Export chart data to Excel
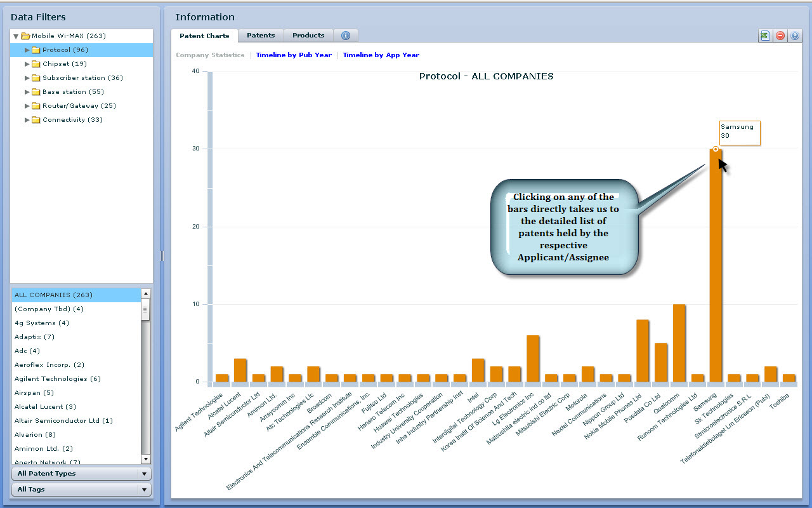812x508 pixels. coord(764,36)
